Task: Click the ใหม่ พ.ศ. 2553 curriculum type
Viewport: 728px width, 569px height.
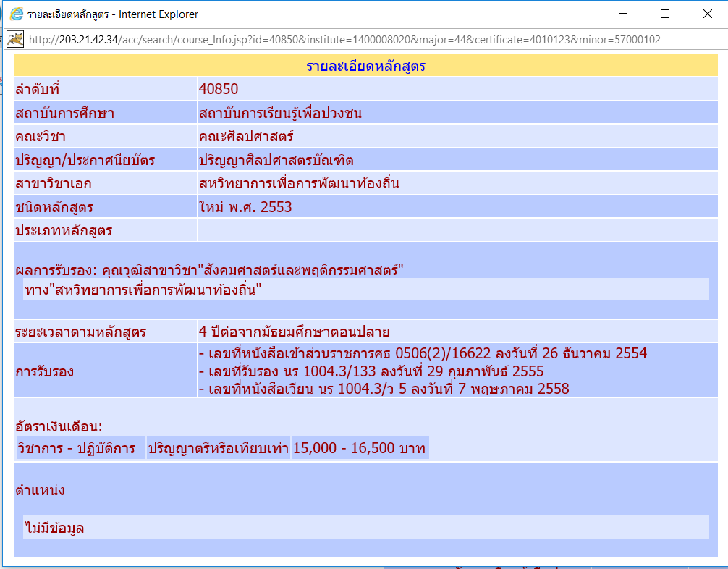Action: 245,207
